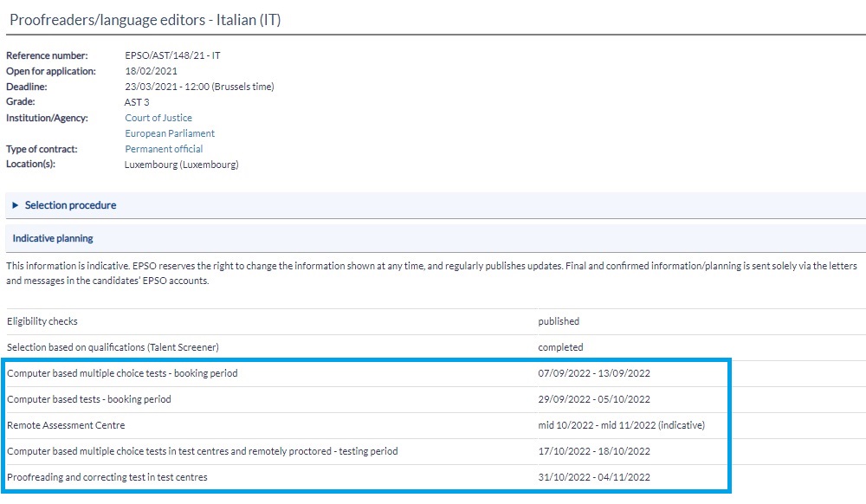Click the Luxembourg (Luxembourg) location value
Image resolution: width=866 pixels, height=504 pixels.
(181, 165)
